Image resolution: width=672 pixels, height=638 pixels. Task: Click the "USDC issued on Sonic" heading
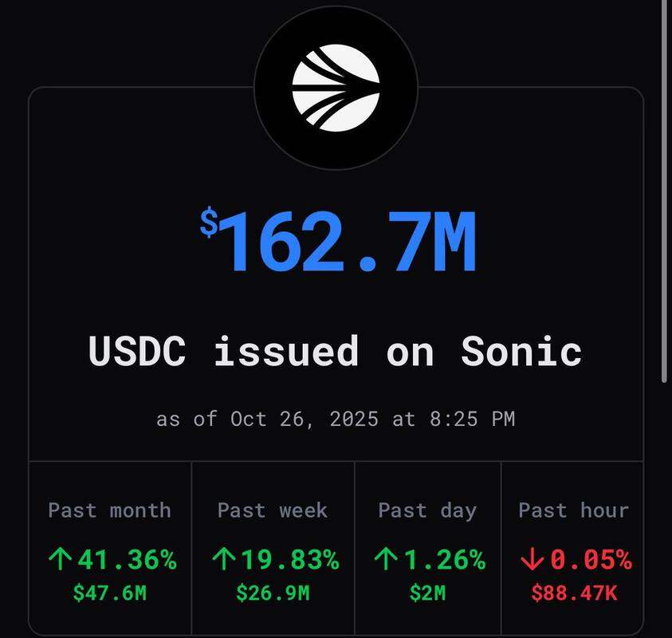tap(335, 351)
